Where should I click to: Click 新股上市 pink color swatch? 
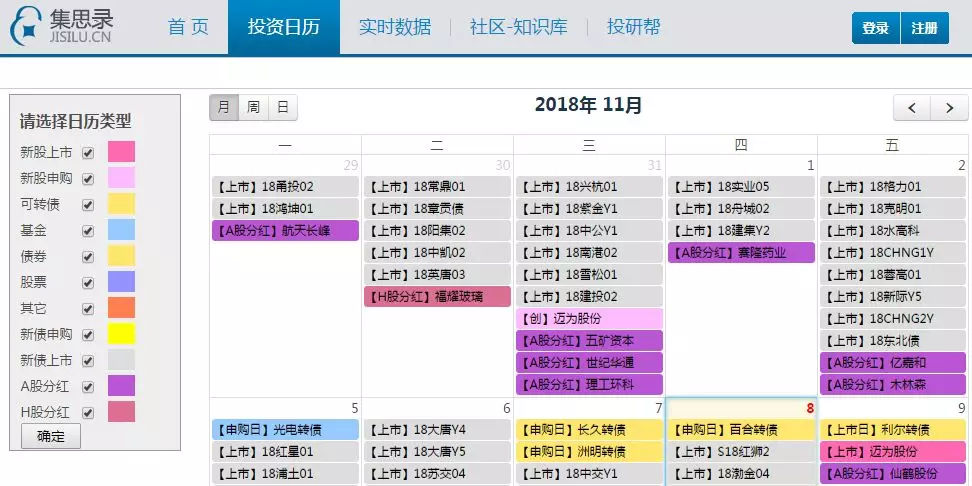coord(122,152)
